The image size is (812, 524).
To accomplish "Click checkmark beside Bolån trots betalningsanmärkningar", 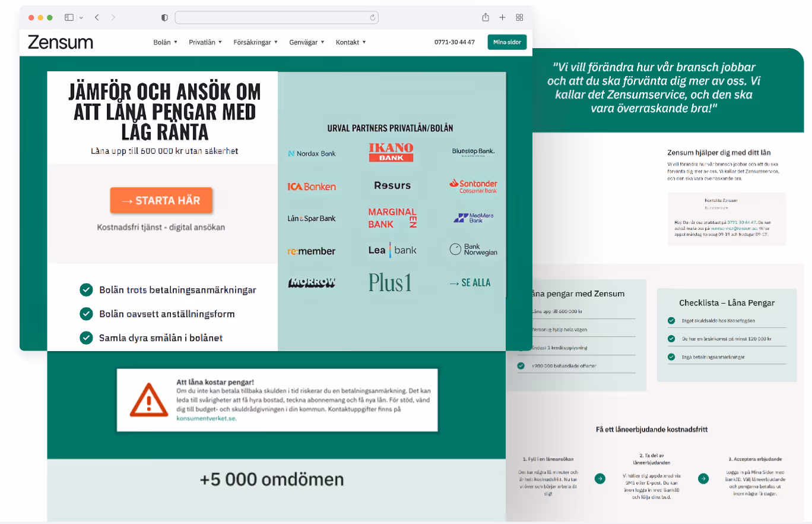I will [x=87, y=290].
